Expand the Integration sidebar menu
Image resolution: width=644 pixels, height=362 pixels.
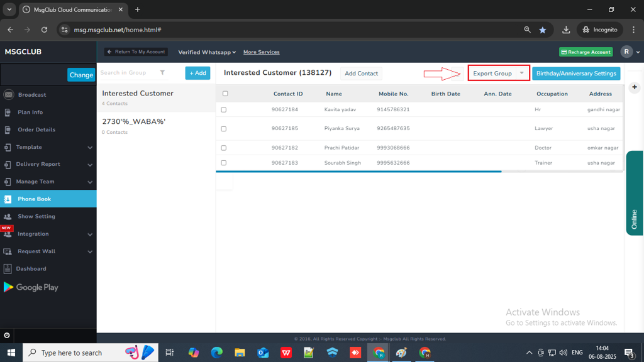point(90,234)
